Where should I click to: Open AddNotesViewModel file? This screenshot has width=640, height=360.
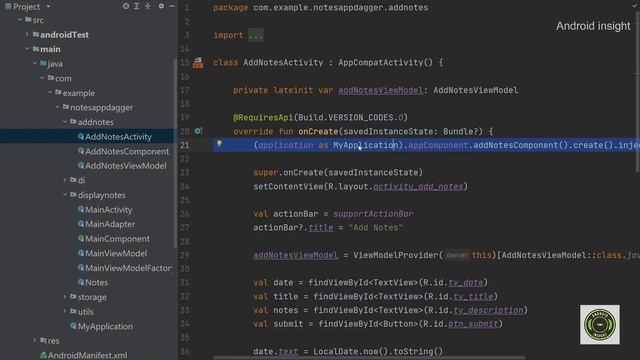pos(126,166)
